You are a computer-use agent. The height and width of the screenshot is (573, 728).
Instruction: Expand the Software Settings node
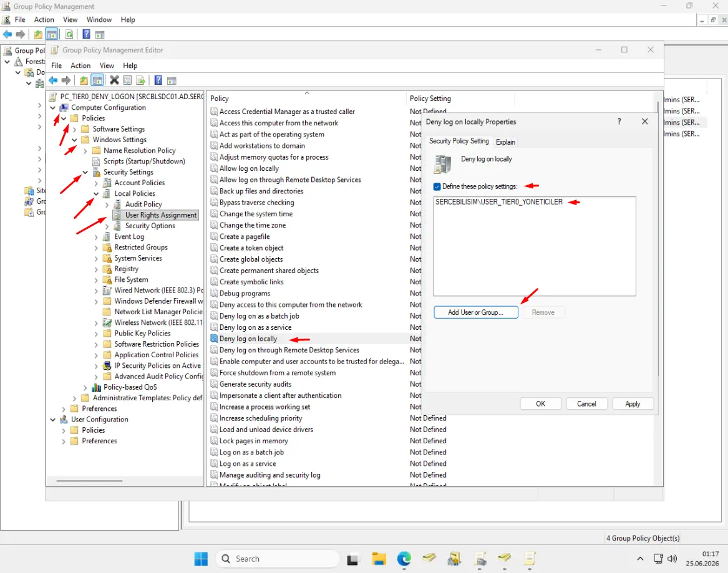[x=74, y=129]
